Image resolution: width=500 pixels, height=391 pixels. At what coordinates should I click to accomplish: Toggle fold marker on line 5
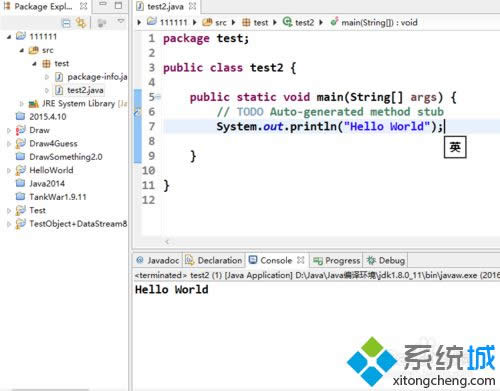[x=159, y=97]
